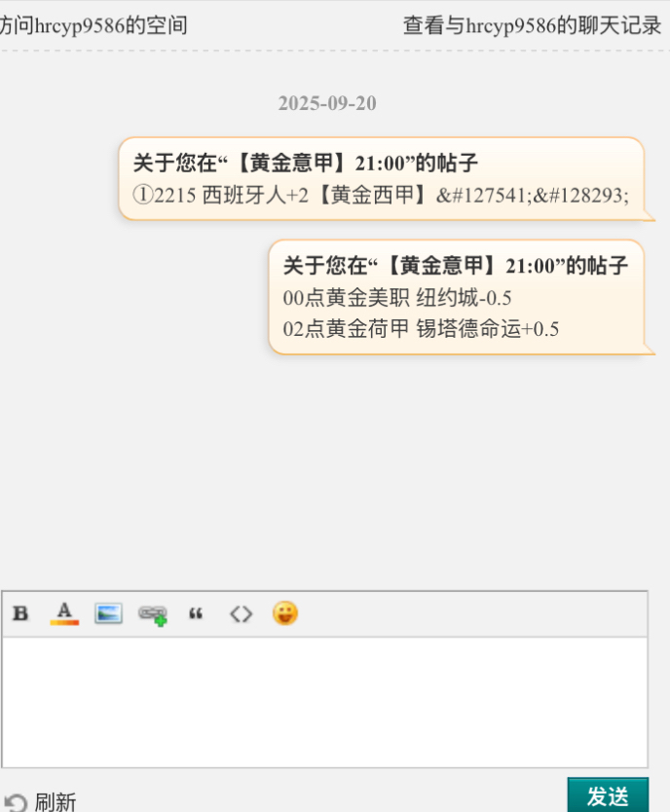Viewport: 670px width, 812px height.
Task: Visit hrcyp9586's space link
Action: pos(93,25)
